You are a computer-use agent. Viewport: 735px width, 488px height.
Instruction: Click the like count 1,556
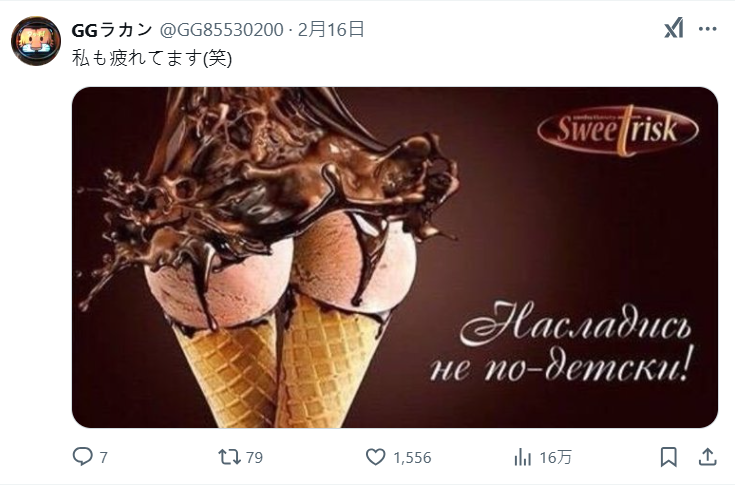(412, 457)
